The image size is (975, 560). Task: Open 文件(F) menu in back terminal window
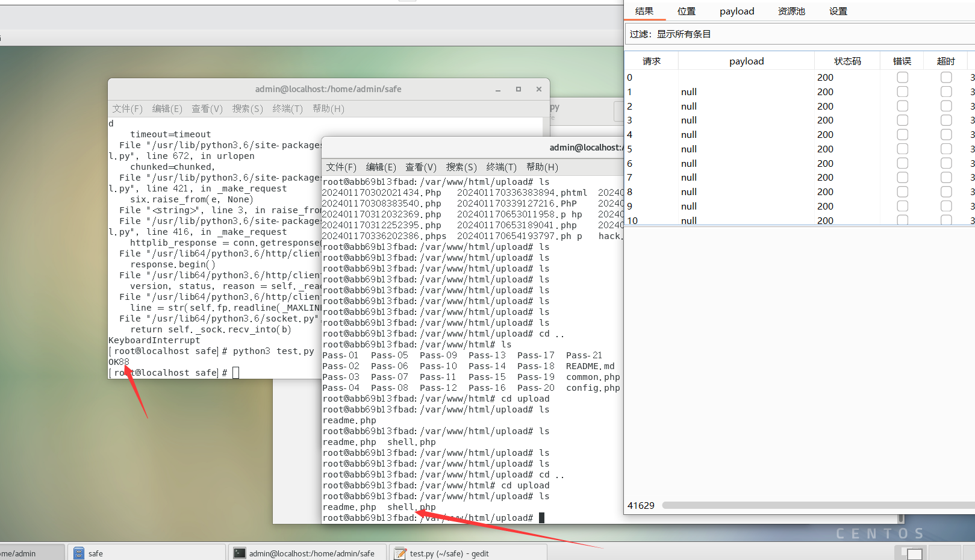point(127,108)
